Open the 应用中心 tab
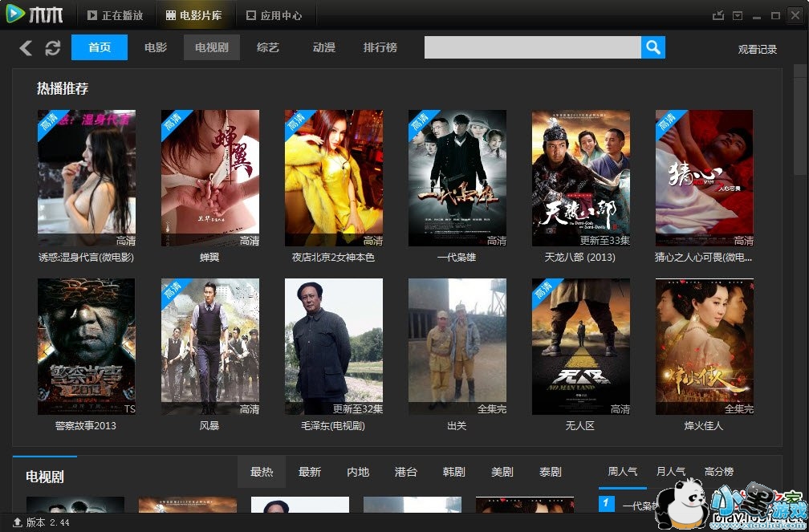Image resolution: width=809 pixels, height=532 pixels. 274,15
